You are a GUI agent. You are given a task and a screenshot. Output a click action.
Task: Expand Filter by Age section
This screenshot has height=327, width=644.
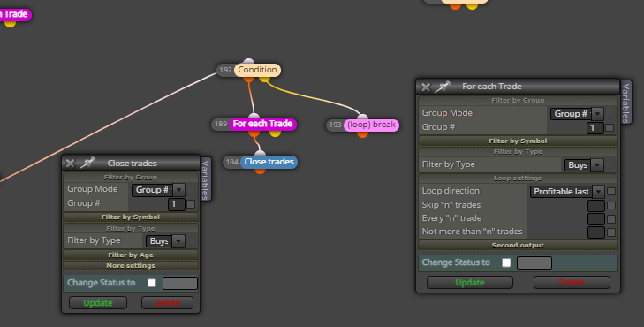131,255
